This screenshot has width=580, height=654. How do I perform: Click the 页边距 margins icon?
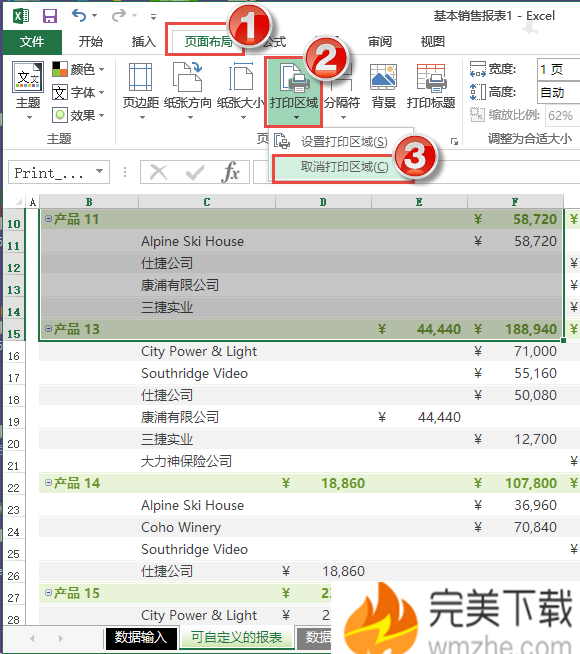click(141, 77)
